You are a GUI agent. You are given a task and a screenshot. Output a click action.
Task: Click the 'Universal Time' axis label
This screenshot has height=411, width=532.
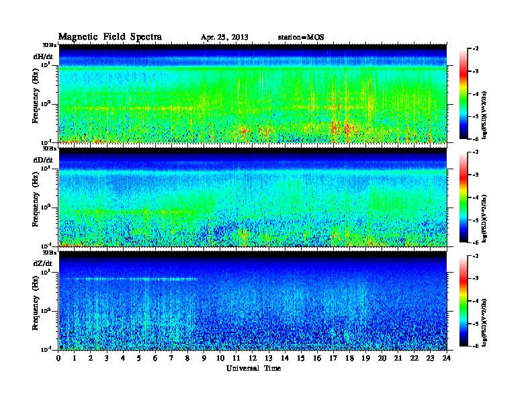point(254,368)
